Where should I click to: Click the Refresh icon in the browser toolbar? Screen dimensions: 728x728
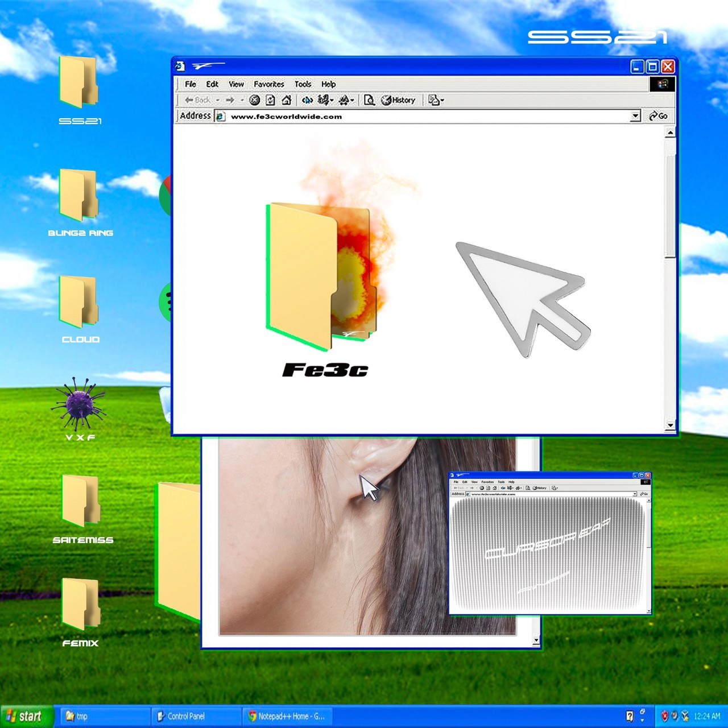(x=271, y=100)
